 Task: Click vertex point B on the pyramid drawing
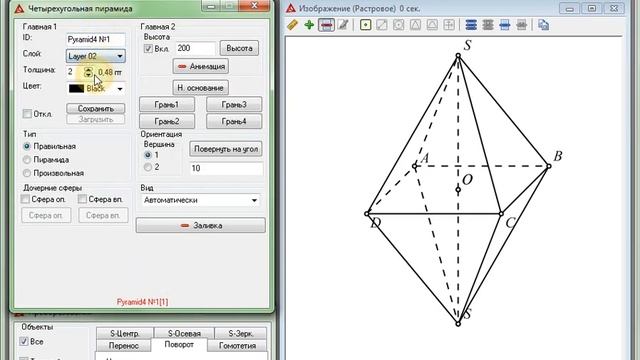[x=549, y=166]
